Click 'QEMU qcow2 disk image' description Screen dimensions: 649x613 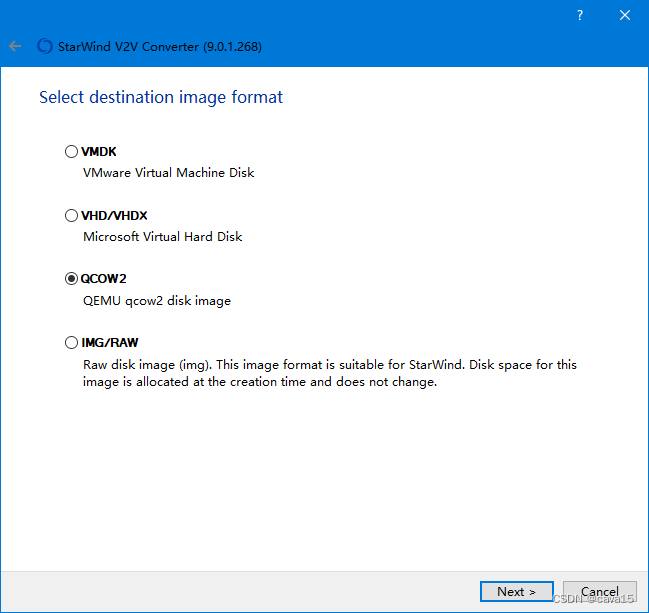(x=157, y=300)
